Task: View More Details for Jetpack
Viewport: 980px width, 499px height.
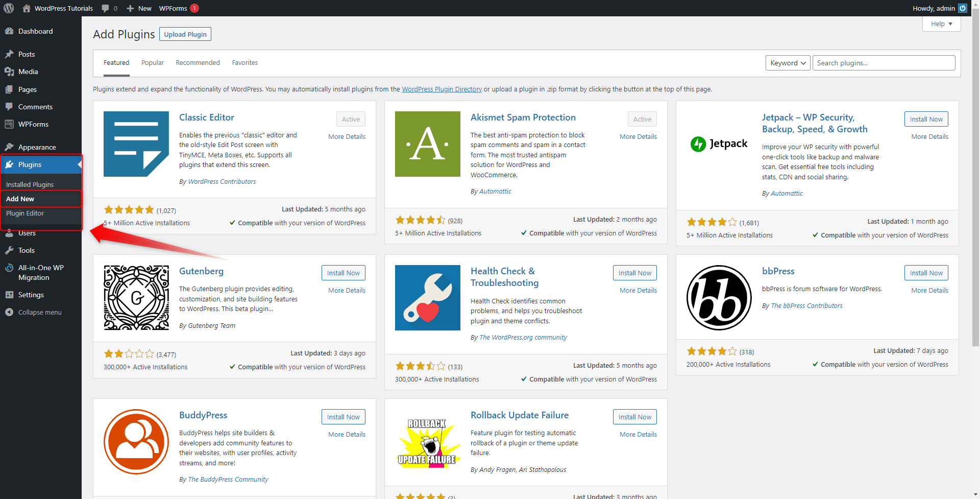Action: coord(929,136)
